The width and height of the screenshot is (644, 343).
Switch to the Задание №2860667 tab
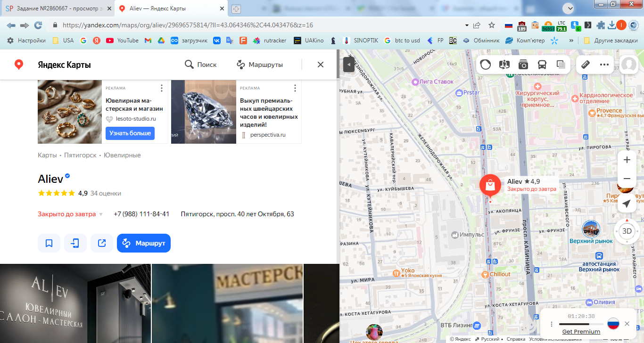[57, 8]
